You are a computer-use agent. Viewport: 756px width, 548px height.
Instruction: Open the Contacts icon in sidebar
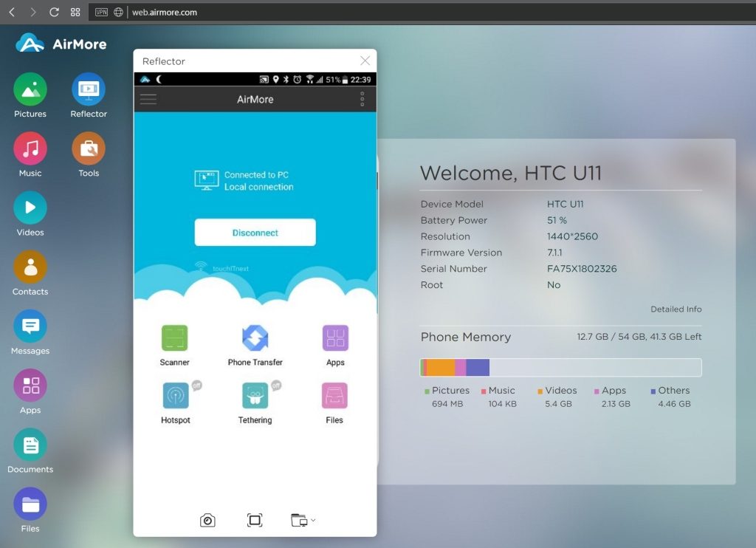(x=30, y=267)
